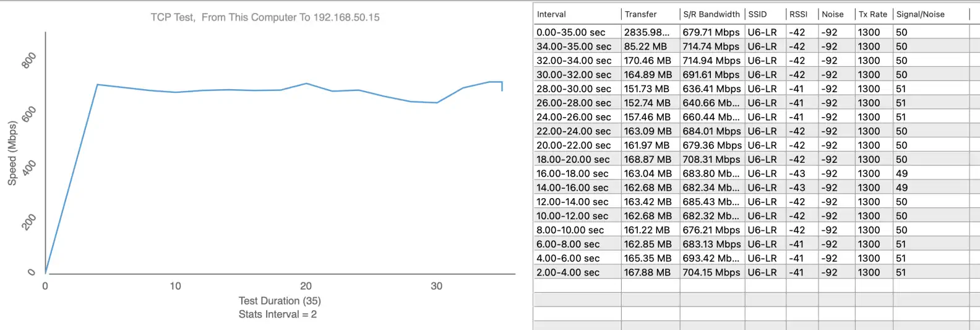980x330 pixels.
Task: Sort by S/R Bandwidth column header
Action: [711, 14]
